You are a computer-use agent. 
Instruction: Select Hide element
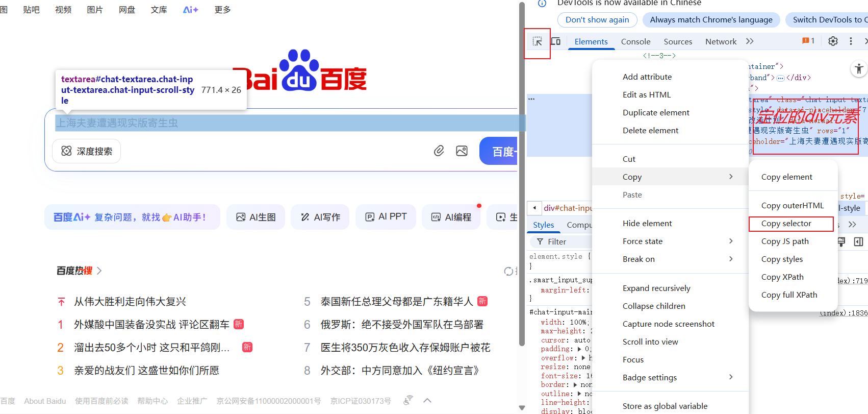(x=670, y=224)
